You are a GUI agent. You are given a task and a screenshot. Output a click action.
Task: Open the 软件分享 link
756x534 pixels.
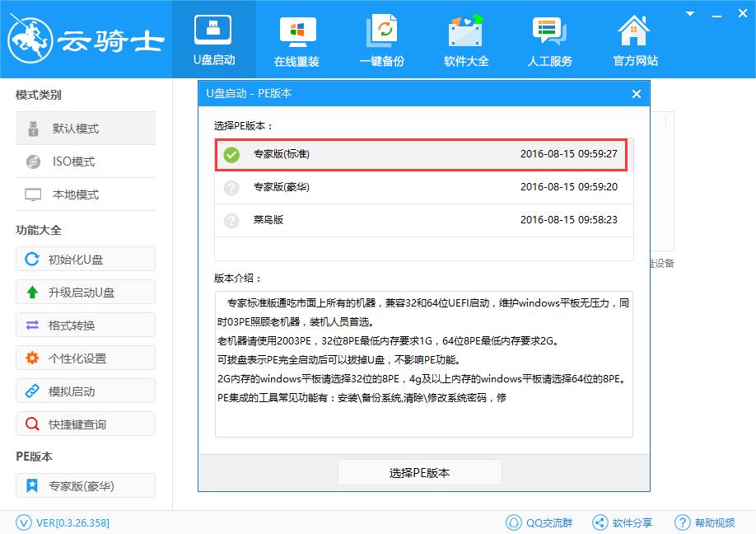pyautogui.click(x=632, y=523)
